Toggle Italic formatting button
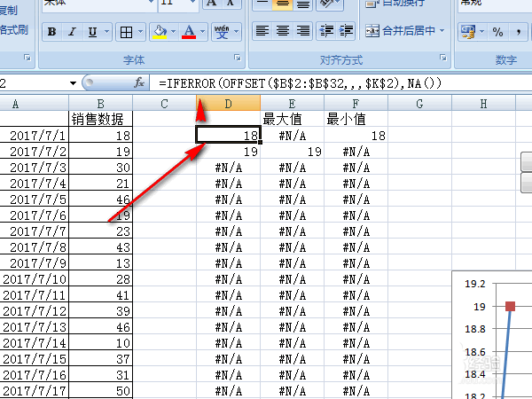 (72, 32)
